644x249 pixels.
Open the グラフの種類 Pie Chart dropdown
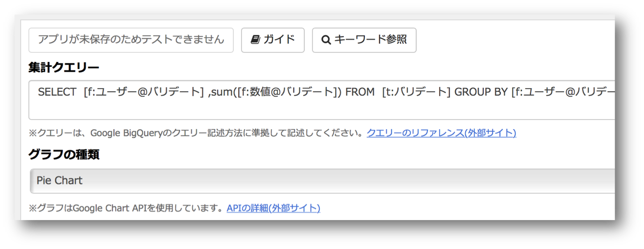[322, 181]
